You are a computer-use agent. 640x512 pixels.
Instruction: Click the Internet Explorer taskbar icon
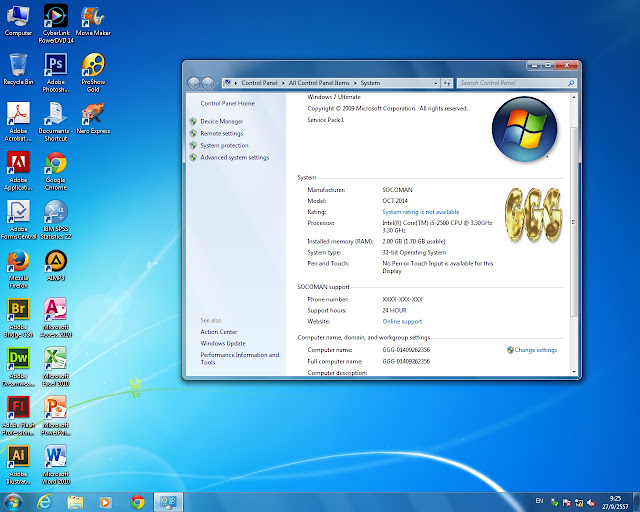coord(44,502)
